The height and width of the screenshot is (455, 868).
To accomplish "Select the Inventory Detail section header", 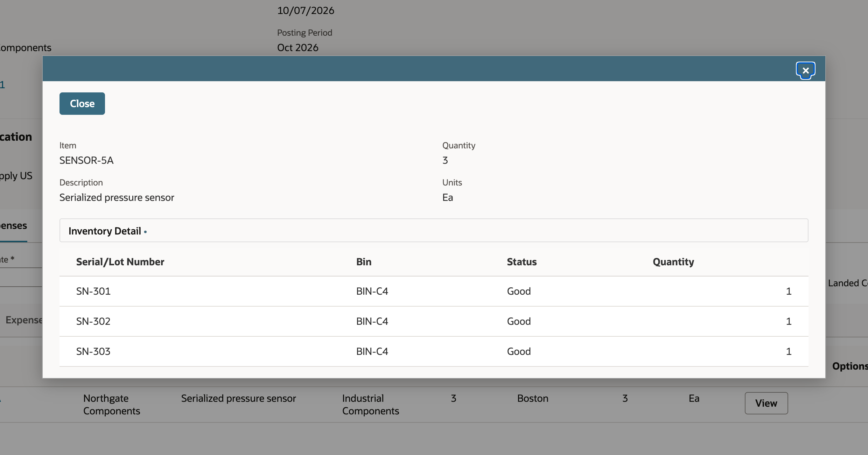I will click(x=434, y=231).
